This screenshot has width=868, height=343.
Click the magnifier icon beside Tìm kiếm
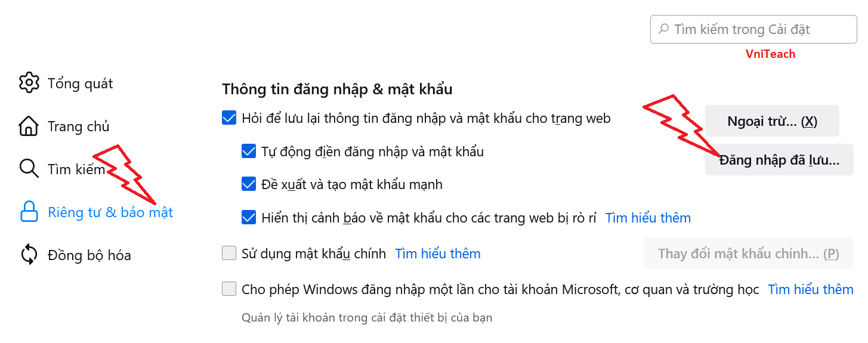tap(29, 169)
